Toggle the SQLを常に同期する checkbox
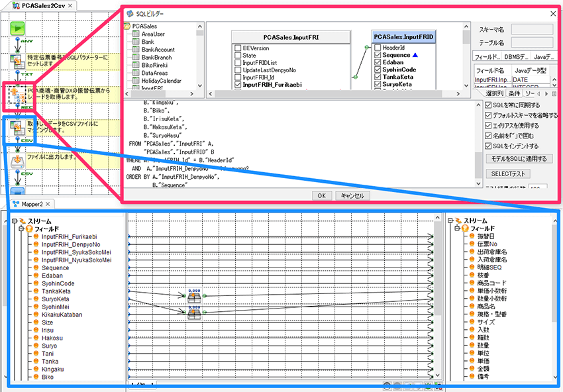The width and height of the screenshot is (563, 392). tap(488, 105)
